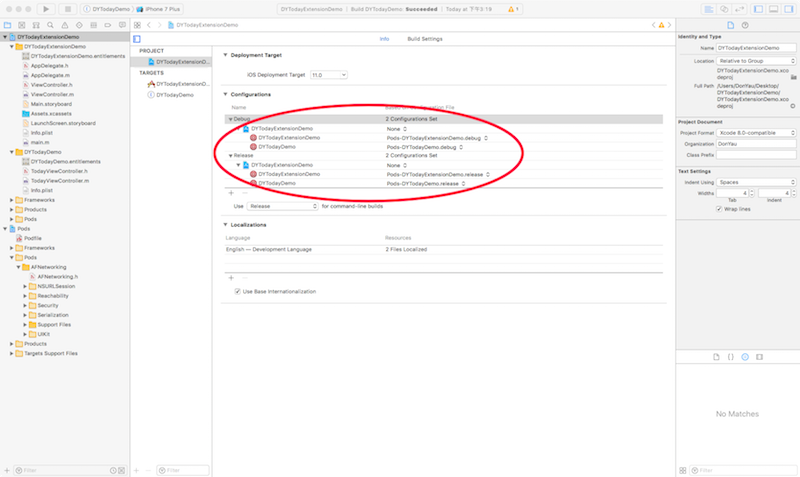Switch to the Info tab
Screen dimensions: 800x477
coord(384,39)
